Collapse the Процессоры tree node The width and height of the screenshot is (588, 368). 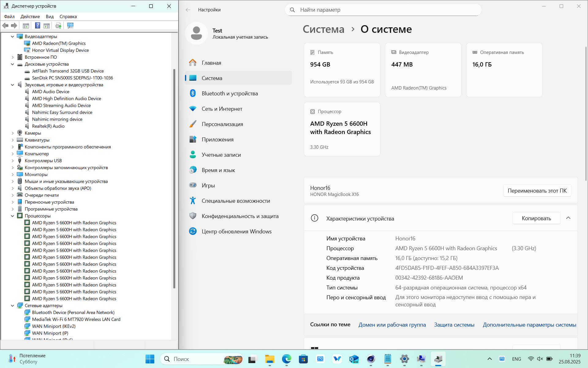[13, 216]
